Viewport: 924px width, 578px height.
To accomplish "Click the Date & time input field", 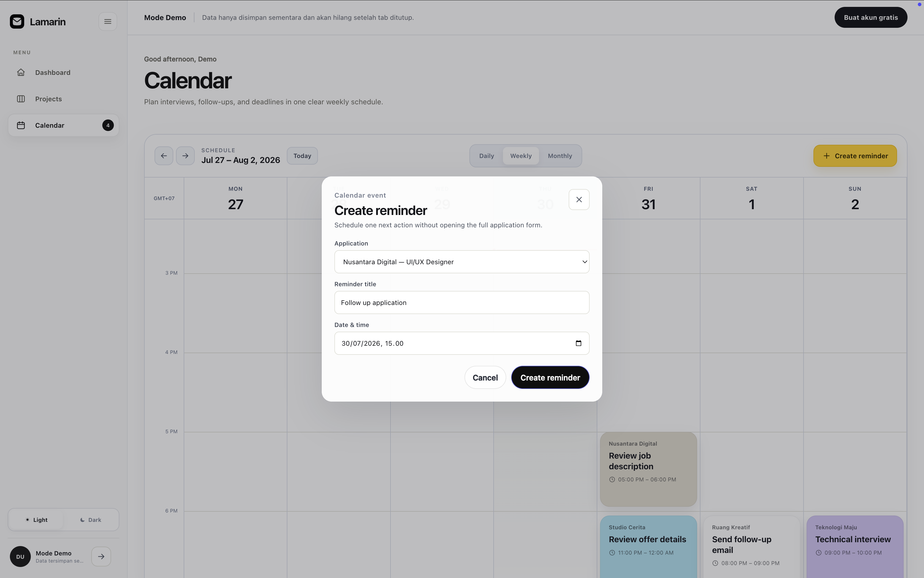I will coord(462,343).
